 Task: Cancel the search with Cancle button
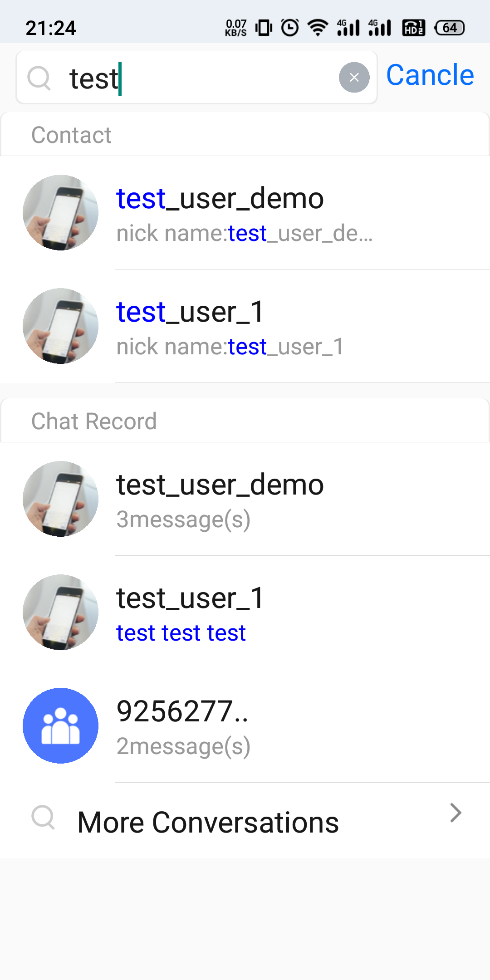(x=430, y=75)
